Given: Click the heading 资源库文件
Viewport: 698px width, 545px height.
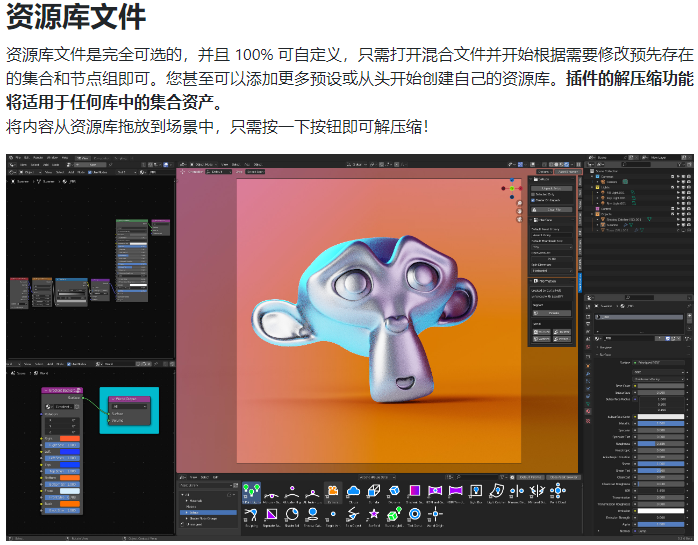Looking at the screenshot, I should (x=76, y=17).
